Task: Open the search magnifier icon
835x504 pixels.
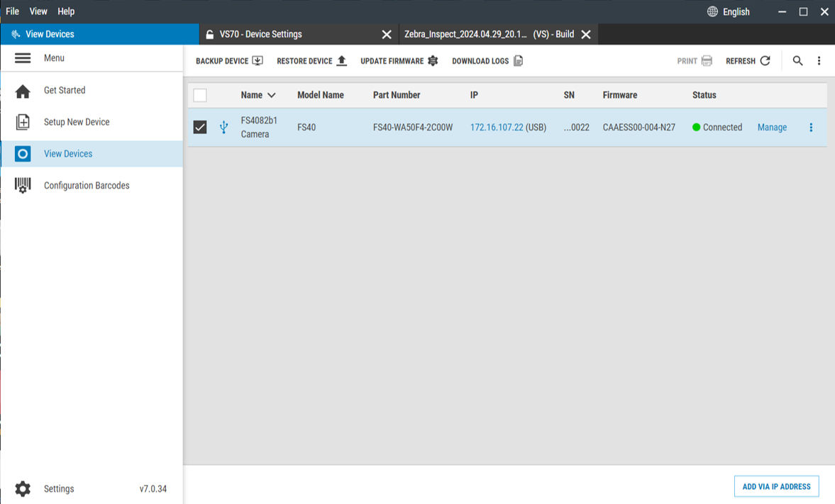Action: 797,61
